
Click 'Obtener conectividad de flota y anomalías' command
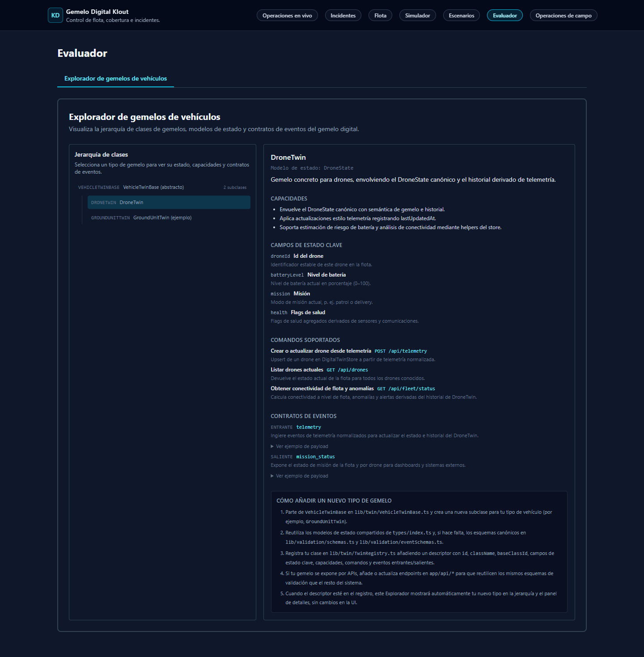tap(322, 388)
